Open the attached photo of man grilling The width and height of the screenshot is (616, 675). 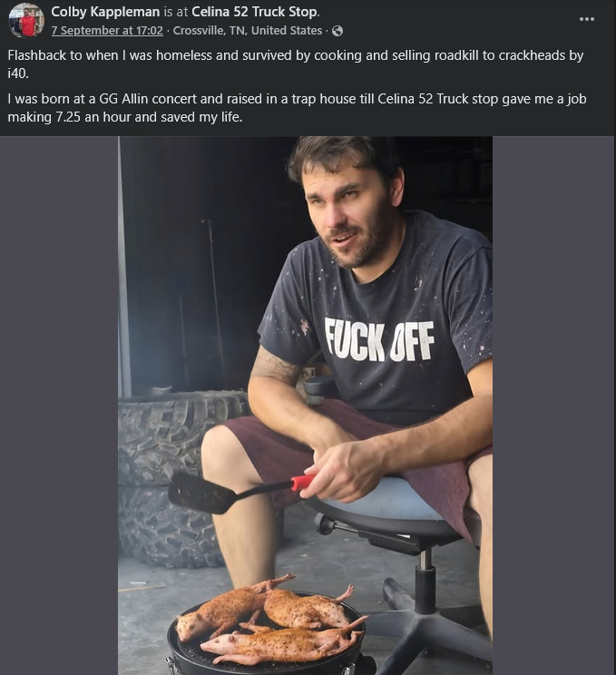coord(305,406)
